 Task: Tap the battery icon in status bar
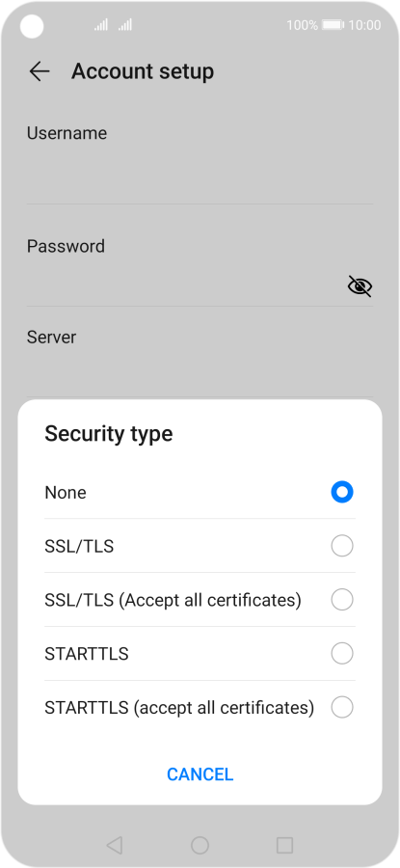[333, 25]
